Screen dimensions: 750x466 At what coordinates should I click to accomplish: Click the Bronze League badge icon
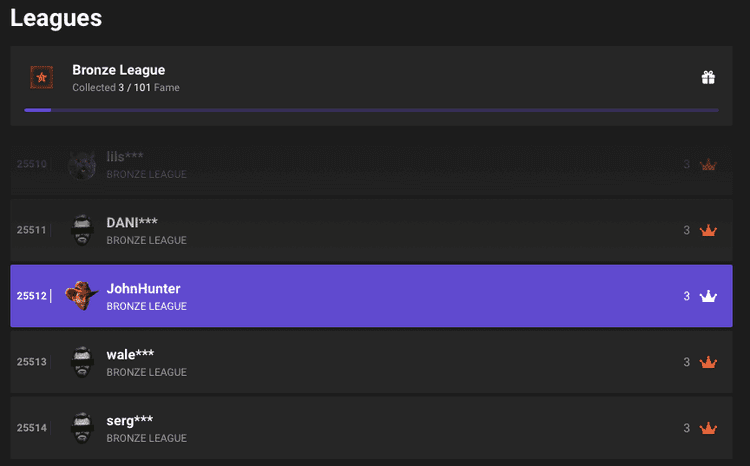click(x=42, y=77)
